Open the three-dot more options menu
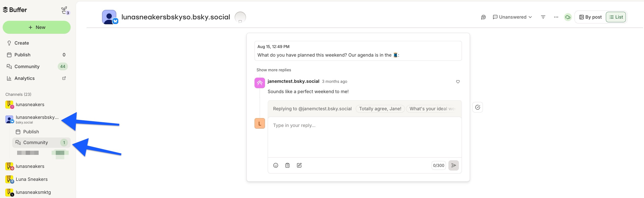 [556, 17]
